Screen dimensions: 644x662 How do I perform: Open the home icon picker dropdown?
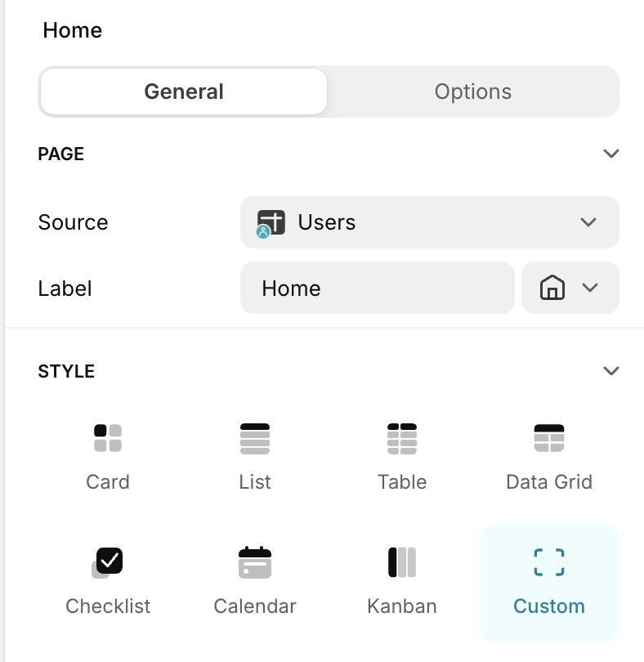click(570, 289)
